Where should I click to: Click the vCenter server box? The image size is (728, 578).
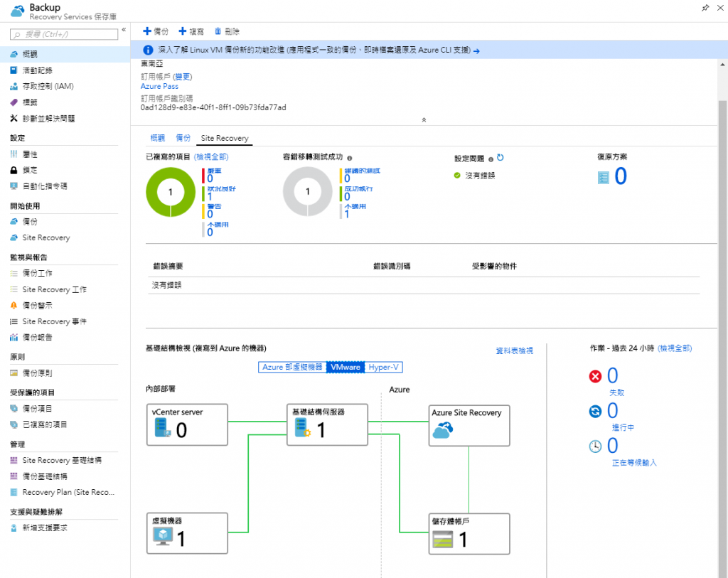tap(187, 425)
